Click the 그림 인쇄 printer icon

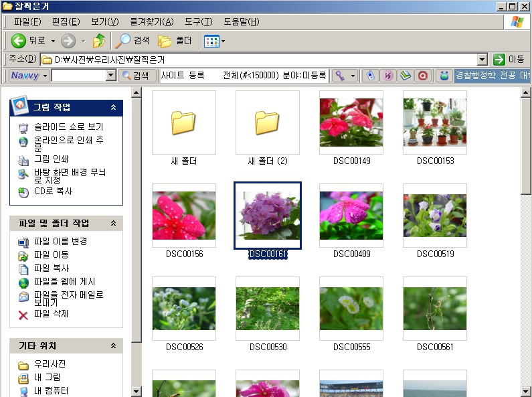(x=23, y=160)
